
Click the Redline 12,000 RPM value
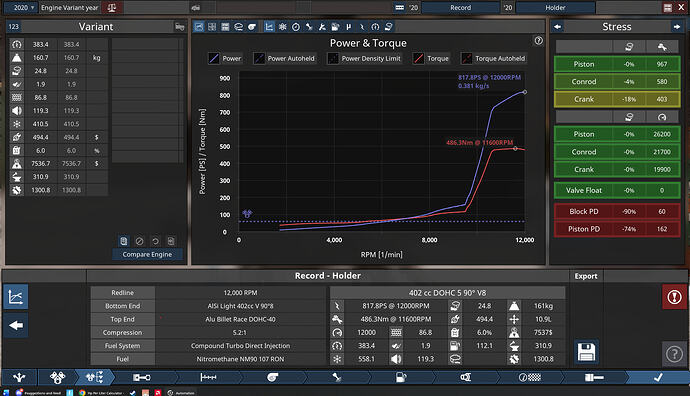pyautogui.click(x=240, y=293)
